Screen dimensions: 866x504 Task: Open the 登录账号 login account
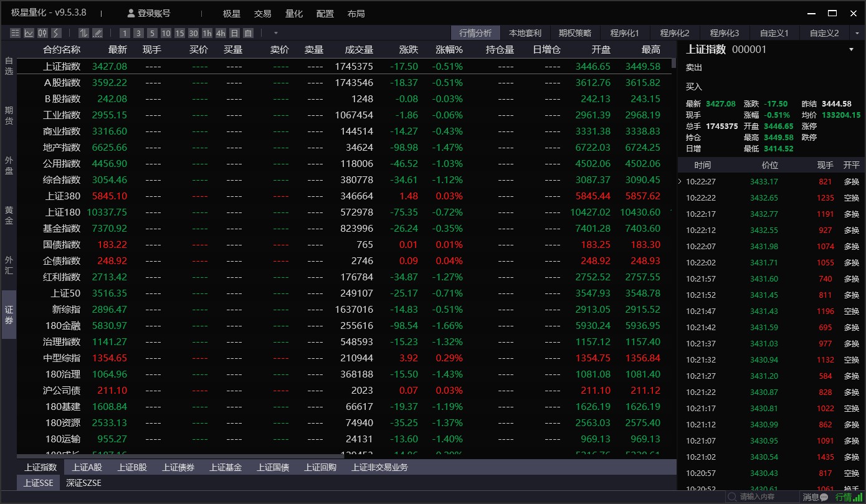(x=148, y=13)
